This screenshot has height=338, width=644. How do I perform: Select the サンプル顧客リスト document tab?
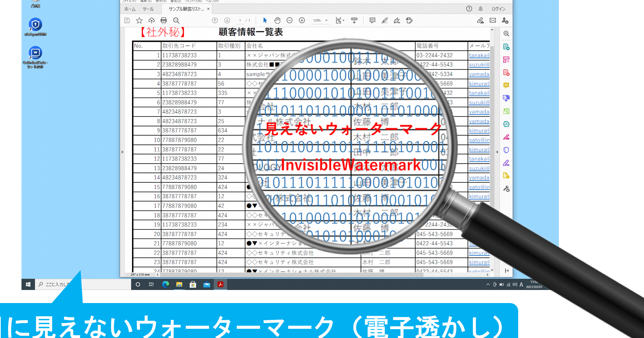pos(186,9)
